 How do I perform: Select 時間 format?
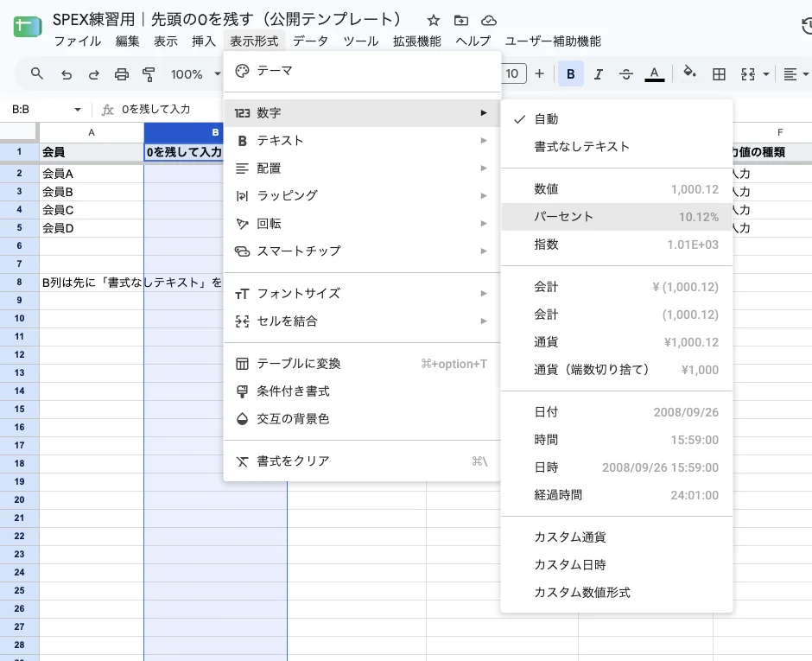pos(617,440)
